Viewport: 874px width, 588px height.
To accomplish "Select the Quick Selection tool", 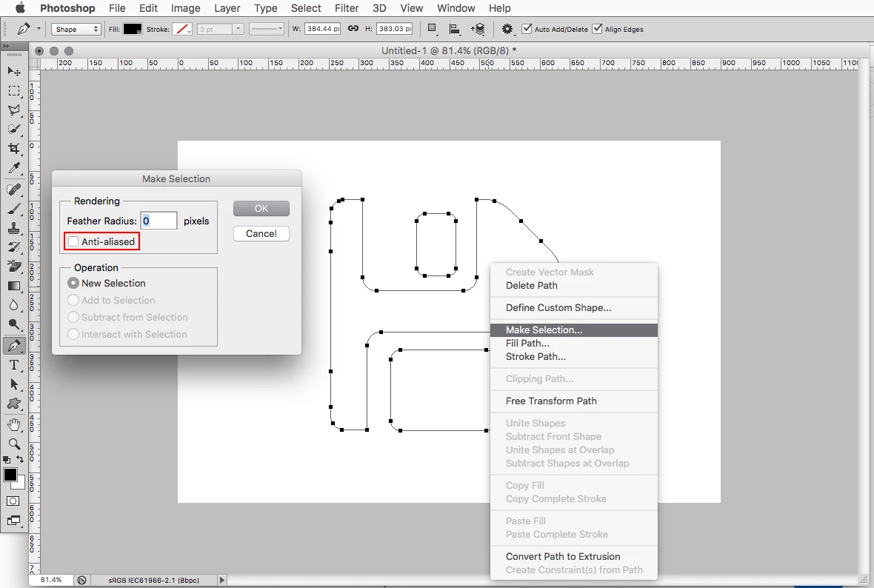I will [x=14, y=130].
